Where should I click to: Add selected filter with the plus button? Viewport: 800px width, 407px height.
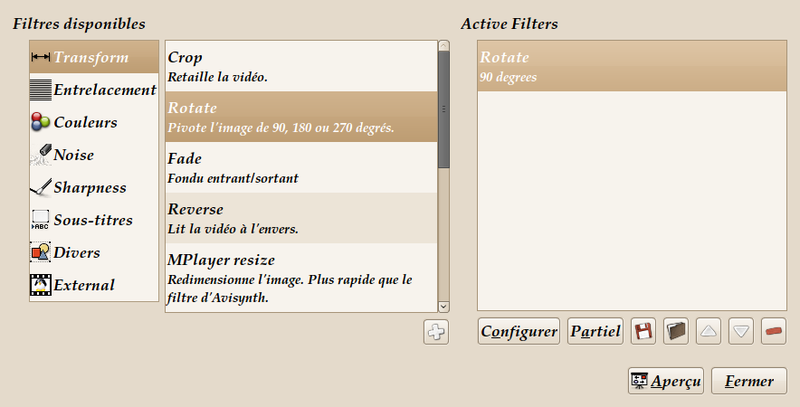436,332
